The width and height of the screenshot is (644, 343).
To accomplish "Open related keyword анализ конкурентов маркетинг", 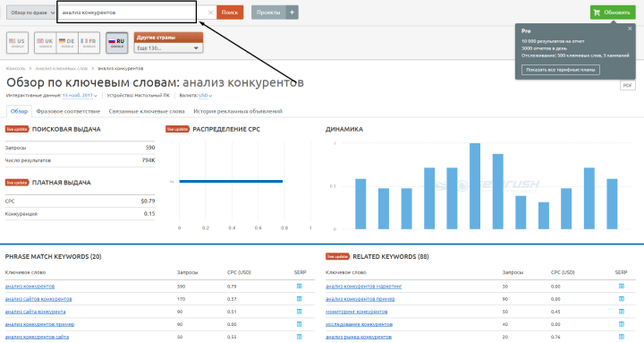I will (363, 287).
